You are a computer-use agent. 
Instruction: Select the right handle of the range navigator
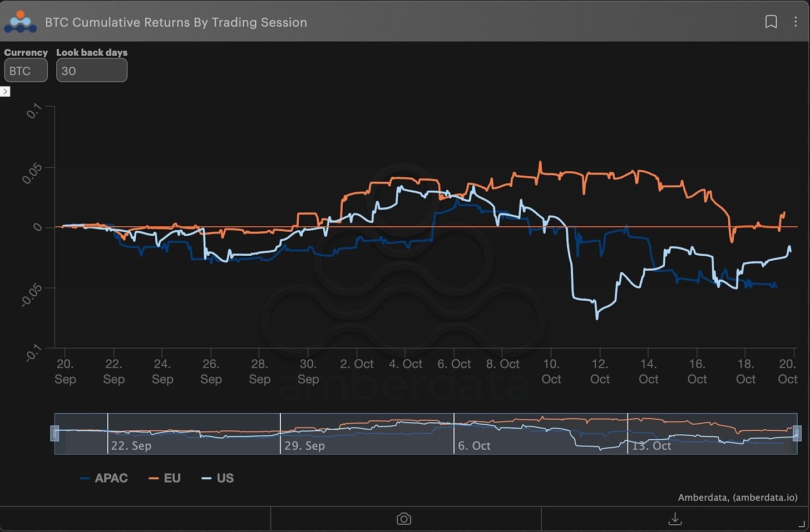point(797,433)
